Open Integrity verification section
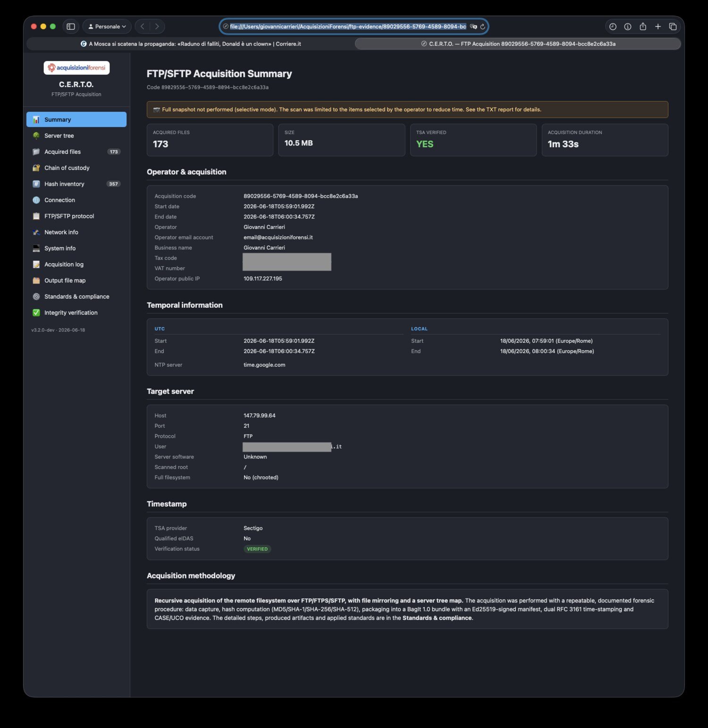Viewport: 708px width, 728px height. (x=76, y=313)
